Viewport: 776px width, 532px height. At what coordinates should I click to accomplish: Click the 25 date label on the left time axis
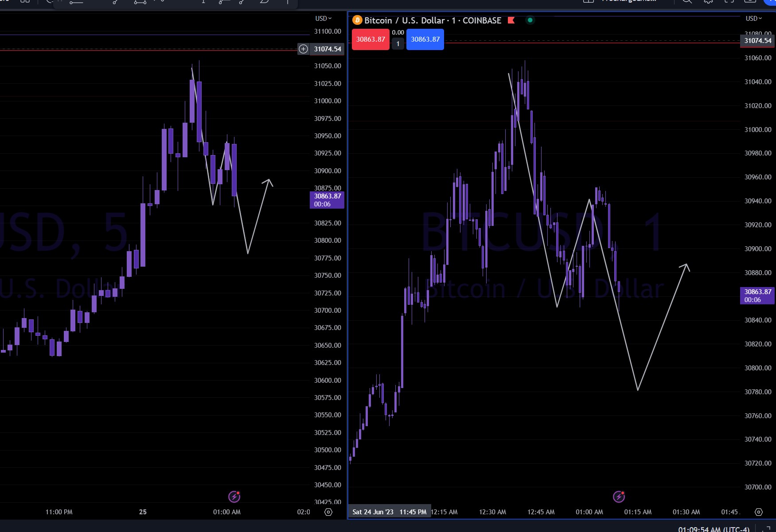pos(143,512)
